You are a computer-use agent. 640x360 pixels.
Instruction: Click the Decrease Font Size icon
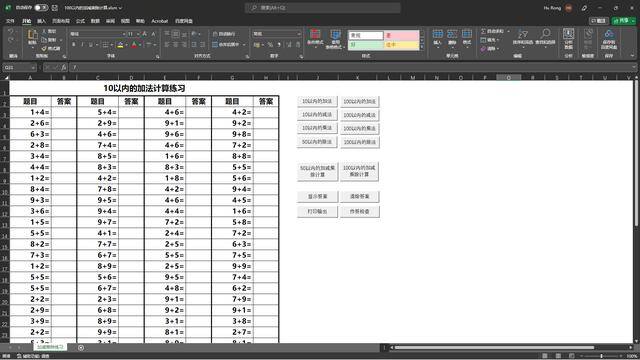tap(153, 34)
